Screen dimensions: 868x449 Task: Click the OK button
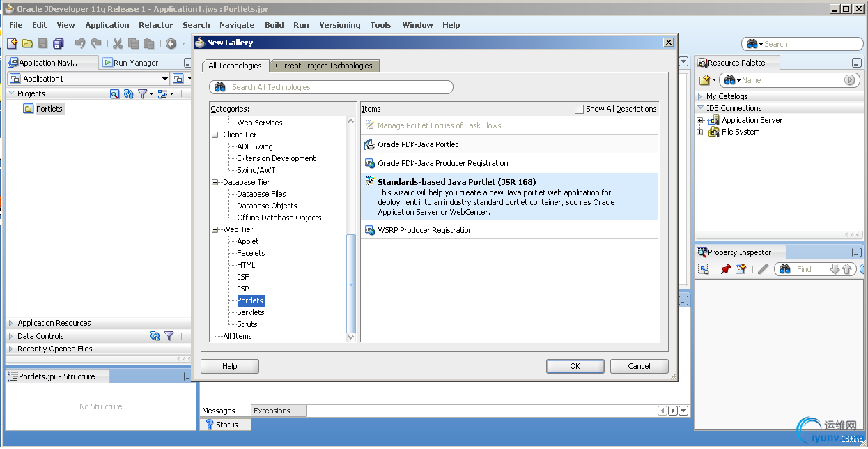pos(575,366)
